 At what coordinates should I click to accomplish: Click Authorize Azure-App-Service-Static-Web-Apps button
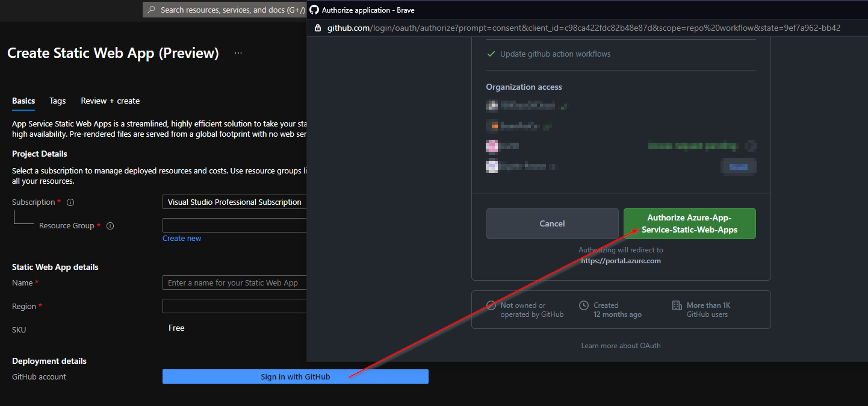[690, 223]
